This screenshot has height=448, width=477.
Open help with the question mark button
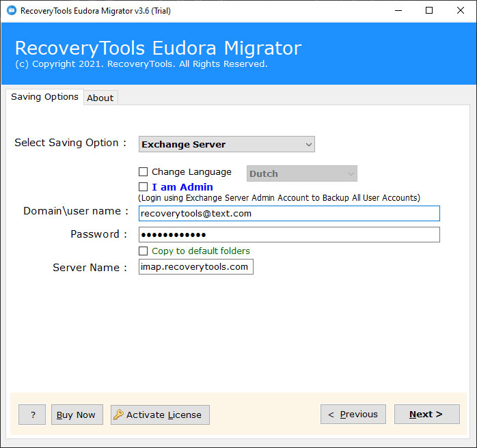pyautogui.click(x=32, y=415)
